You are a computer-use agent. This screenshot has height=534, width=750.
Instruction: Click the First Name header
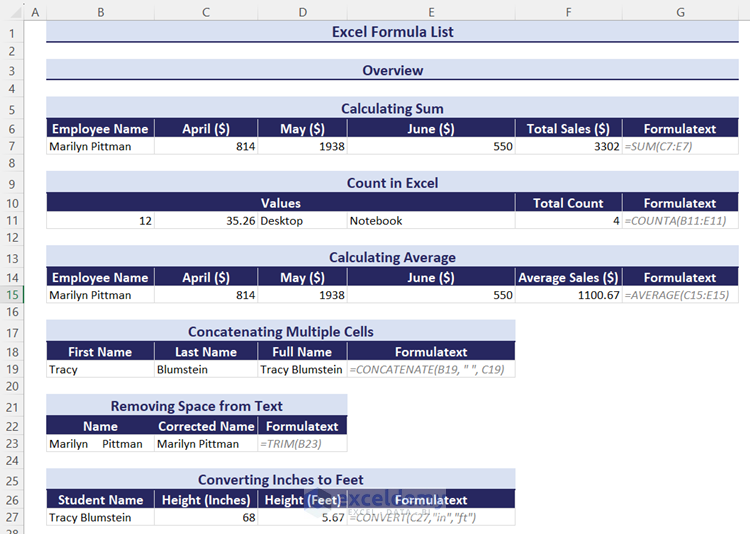click(100, 352)
